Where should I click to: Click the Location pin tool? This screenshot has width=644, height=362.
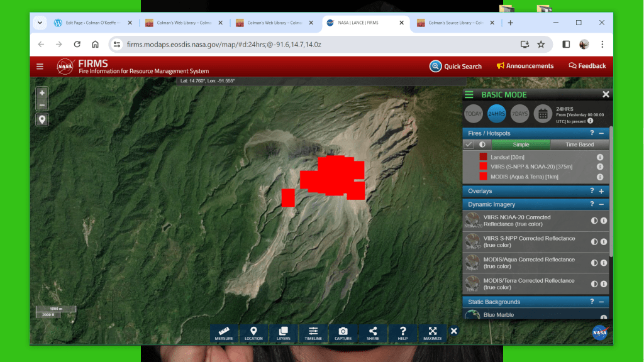tap(253, 333)
